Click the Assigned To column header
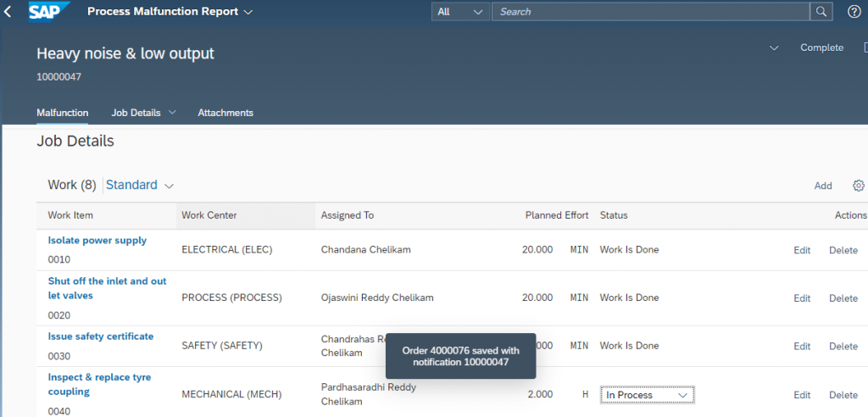868x417 pixels. [348, 215]
